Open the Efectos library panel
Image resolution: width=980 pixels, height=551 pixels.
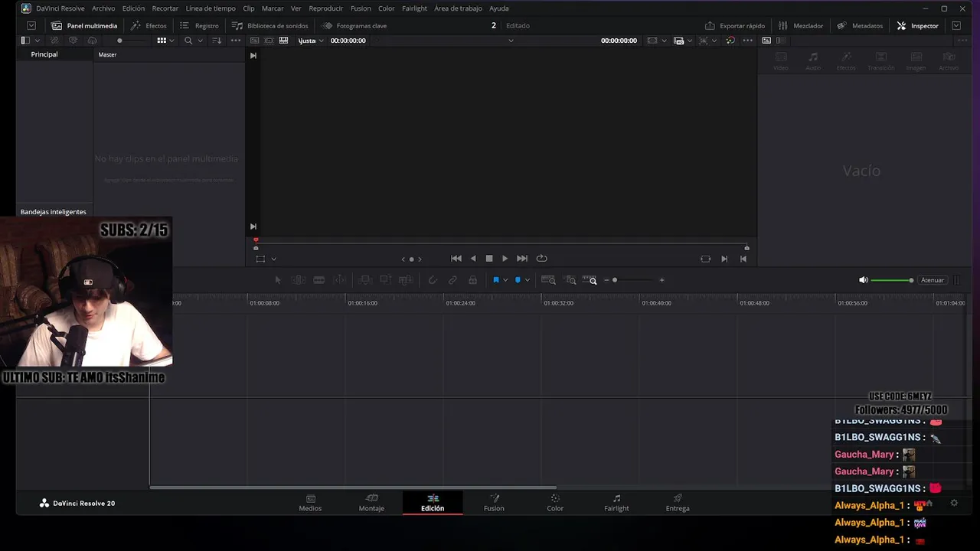pyautogui.click(x=149, y=25)
